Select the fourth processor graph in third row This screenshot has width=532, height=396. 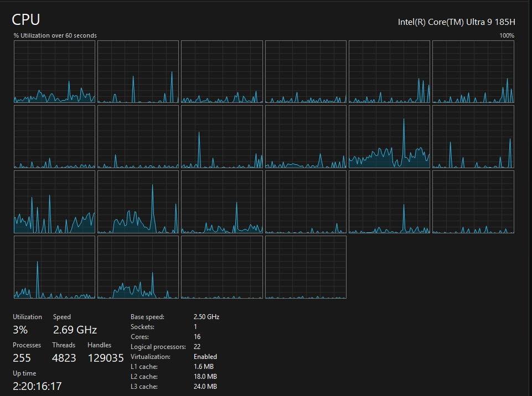pyautogui.click(x=306, y=202)
